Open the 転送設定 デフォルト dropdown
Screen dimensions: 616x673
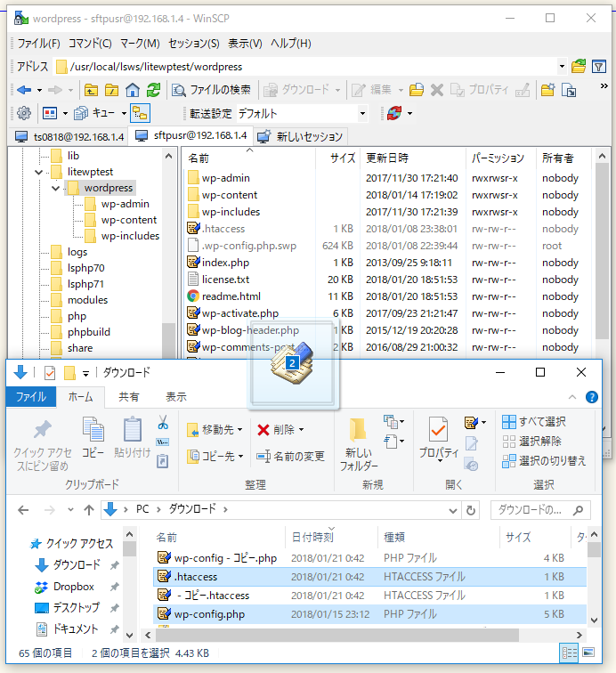point(362,113)
